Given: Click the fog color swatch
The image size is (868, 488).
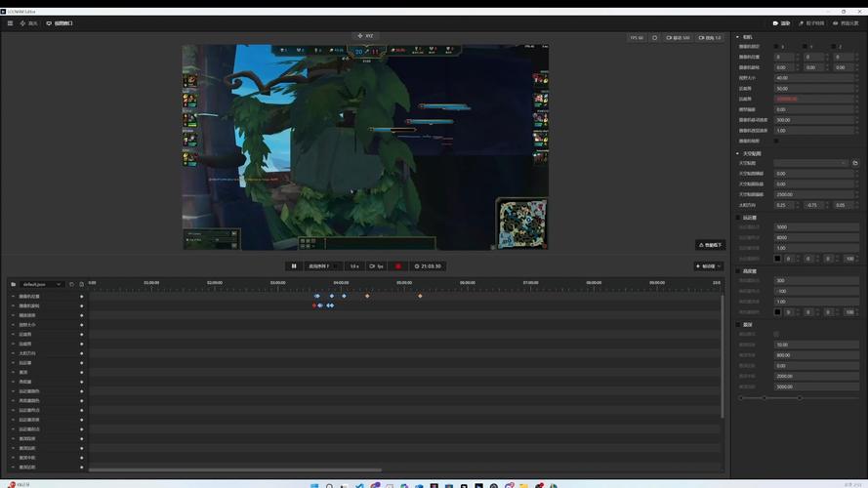Looking at the screenshot, I should (777, 259).
